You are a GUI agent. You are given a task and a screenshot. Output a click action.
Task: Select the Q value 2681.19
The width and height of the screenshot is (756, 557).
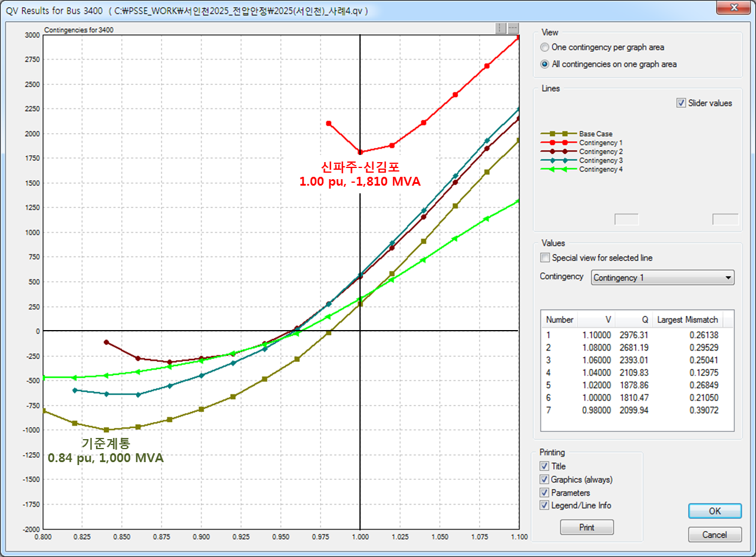634,348
